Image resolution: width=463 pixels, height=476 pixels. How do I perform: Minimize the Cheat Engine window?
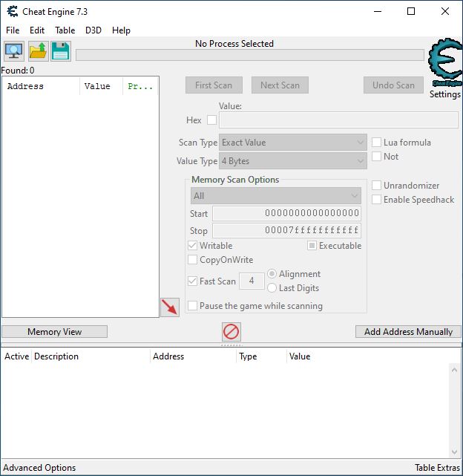click(378, 12)
